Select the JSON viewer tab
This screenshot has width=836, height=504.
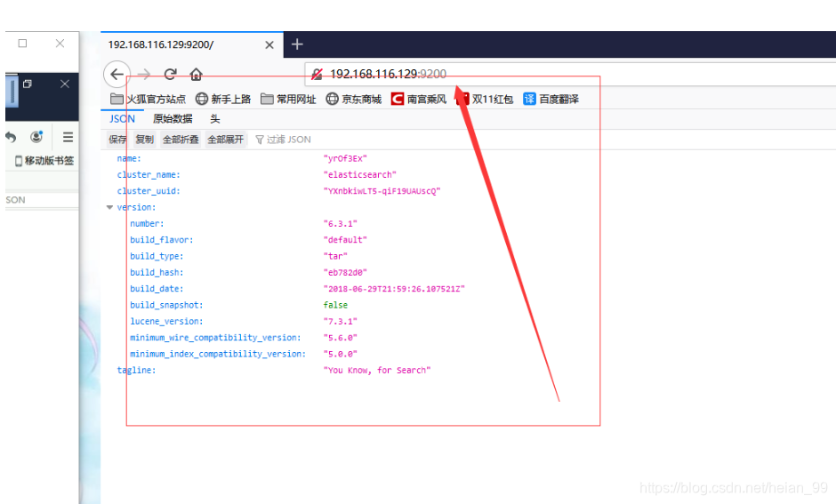pyautogui.click(x=122, y=119)
